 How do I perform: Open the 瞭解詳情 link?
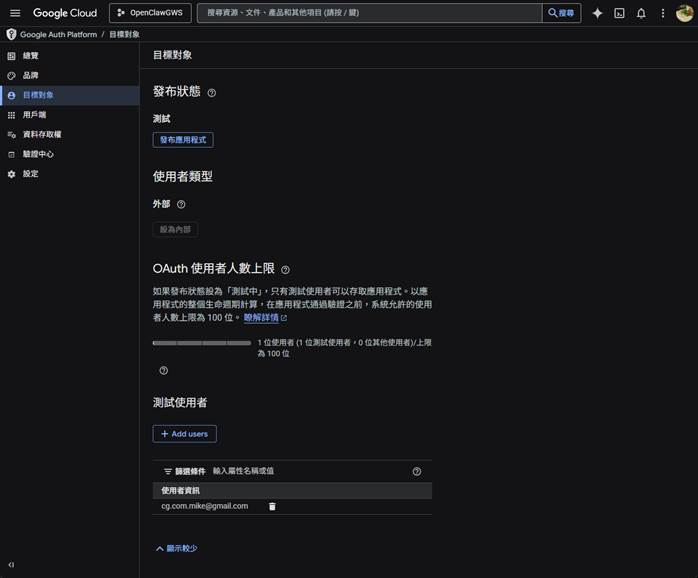coord(264,317)
